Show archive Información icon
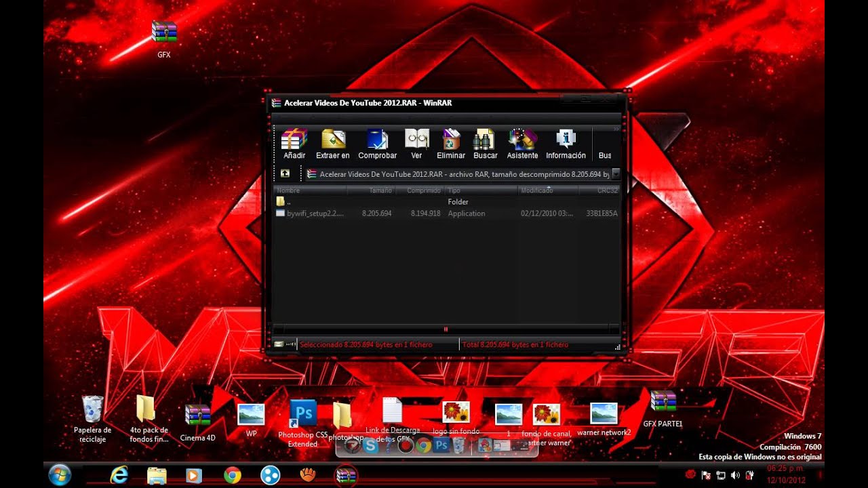The height and width of the screenshot is (488, 868). pos(566,144)
